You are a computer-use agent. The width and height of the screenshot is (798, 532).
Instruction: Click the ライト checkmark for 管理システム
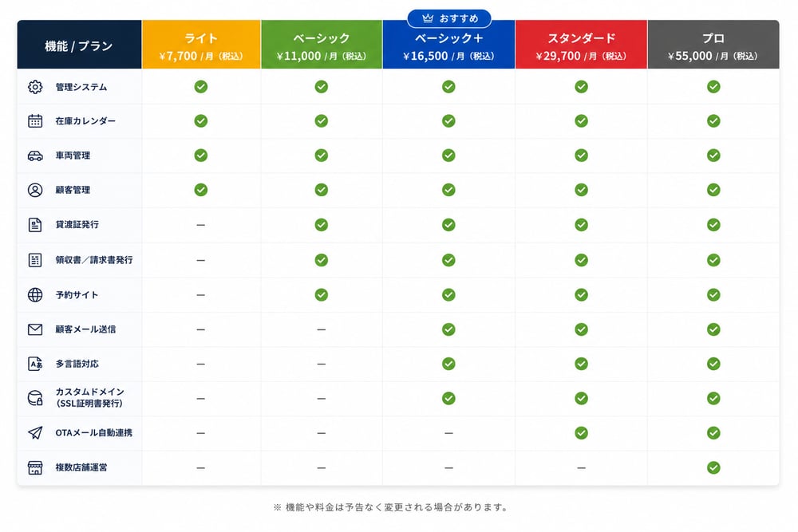(201, 87)
